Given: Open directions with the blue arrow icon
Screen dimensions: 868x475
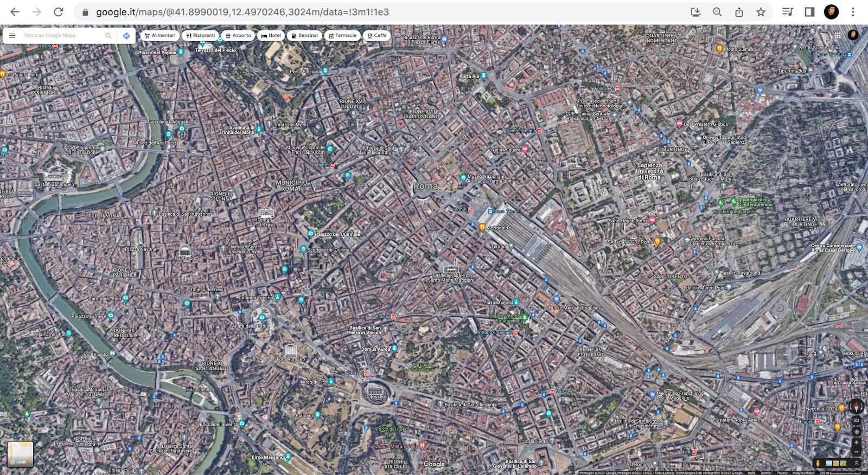Looking at the screenshot, I should pos(126,36).
